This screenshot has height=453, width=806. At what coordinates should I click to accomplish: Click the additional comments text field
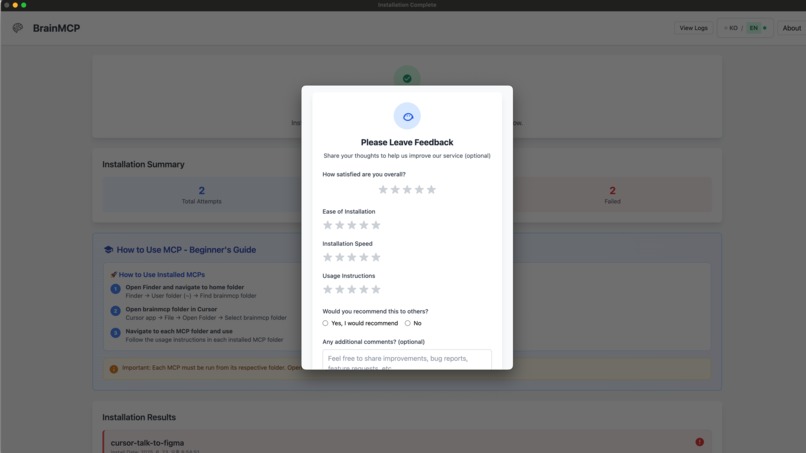pyautogui.click(x=407, y=359)
